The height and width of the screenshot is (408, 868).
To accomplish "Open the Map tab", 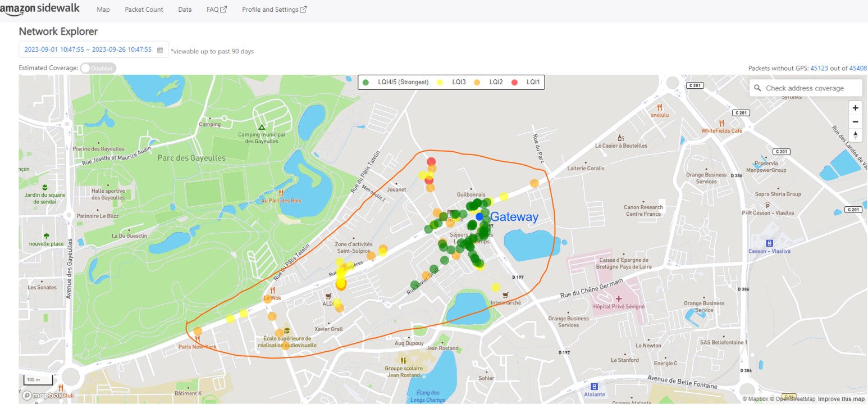I will (103, 10).
